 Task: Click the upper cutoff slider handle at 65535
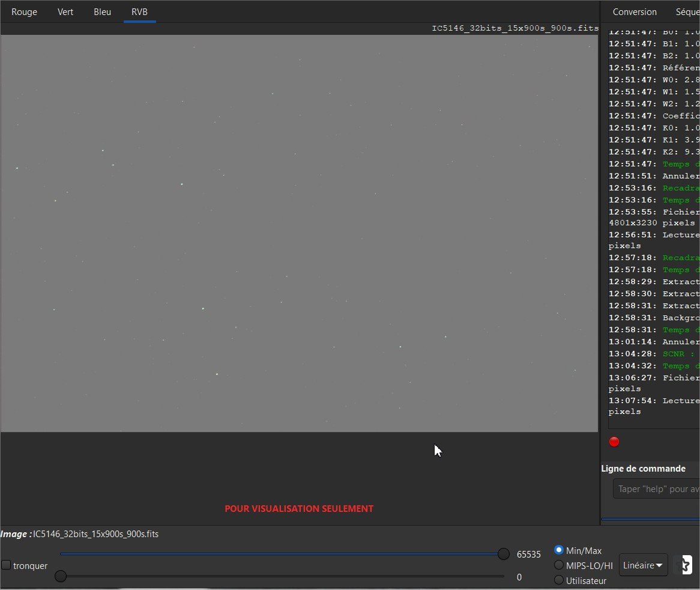[503, 554]
